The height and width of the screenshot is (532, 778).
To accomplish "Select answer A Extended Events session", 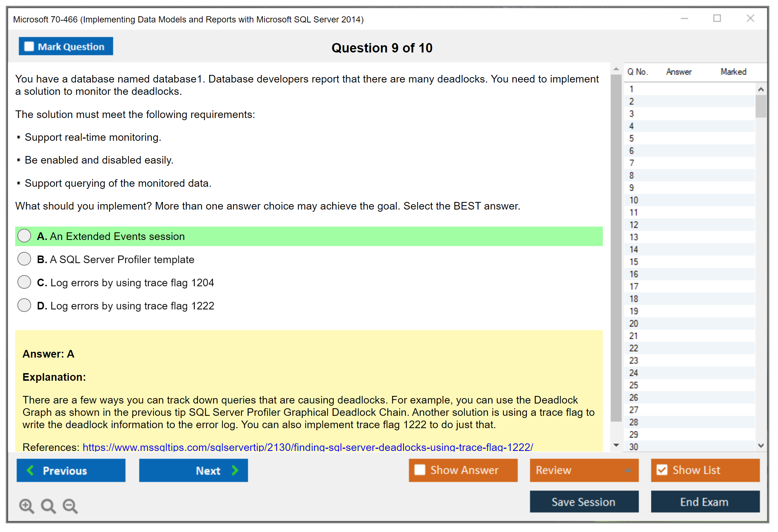I will [24, 236].
